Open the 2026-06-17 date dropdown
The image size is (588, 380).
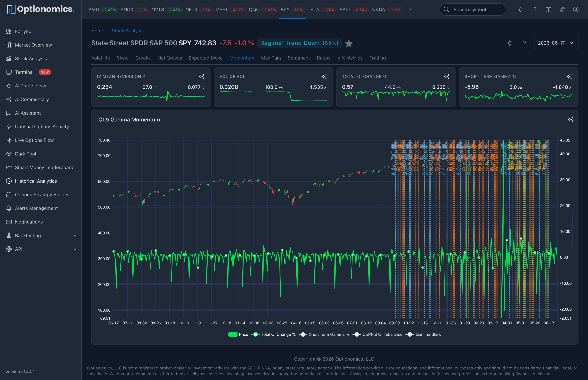(556, 43)
